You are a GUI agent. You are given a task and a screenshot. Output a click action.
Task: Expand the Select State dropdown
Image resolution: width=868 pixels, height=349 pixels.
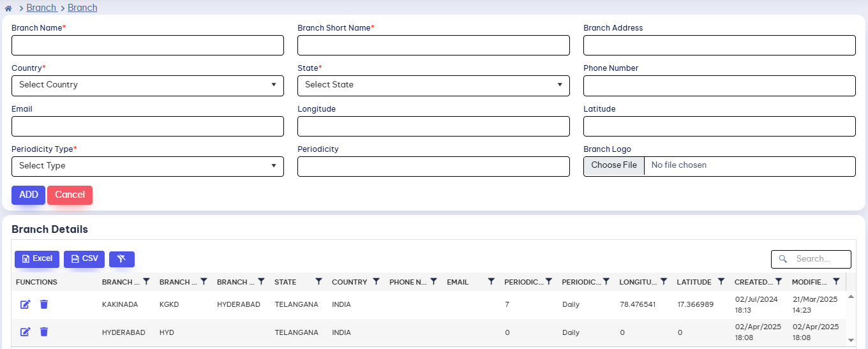[x=433, y=85]
